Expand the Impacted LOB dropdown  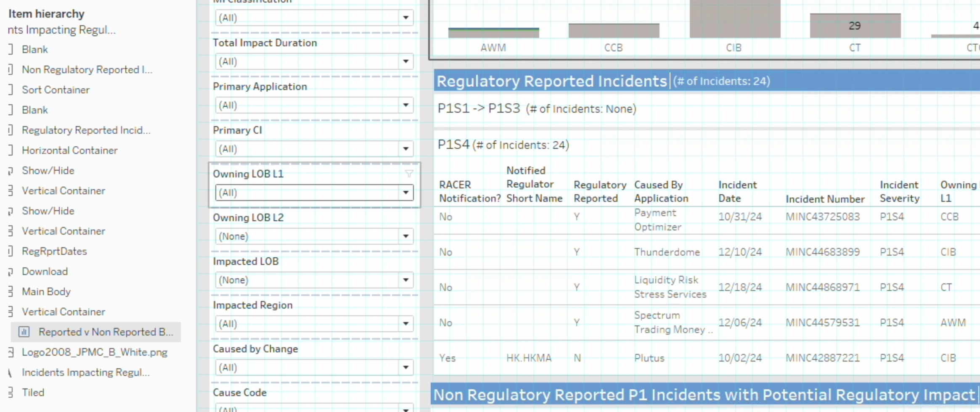[314, 280]
